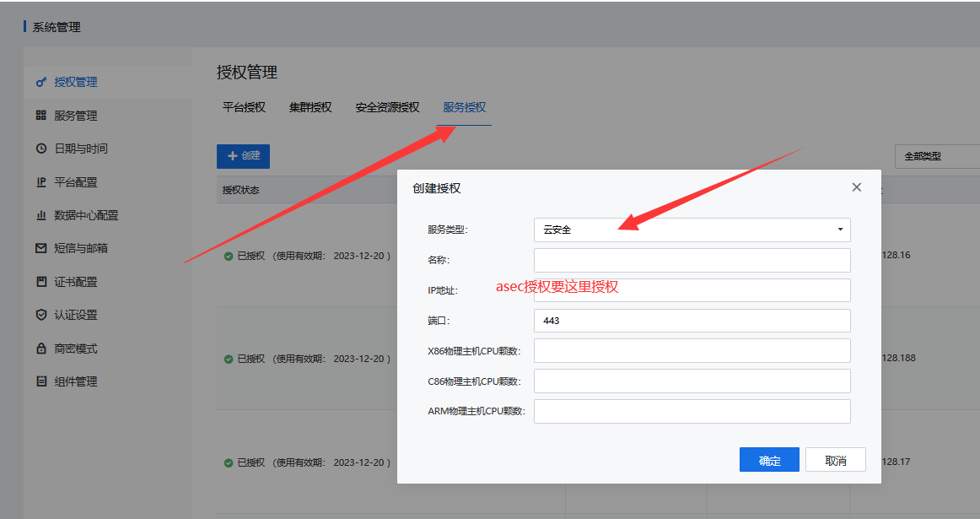Expand the 全部类型 filter dropdown
This screenshot has height=519, width=980.
click(936, 156)
